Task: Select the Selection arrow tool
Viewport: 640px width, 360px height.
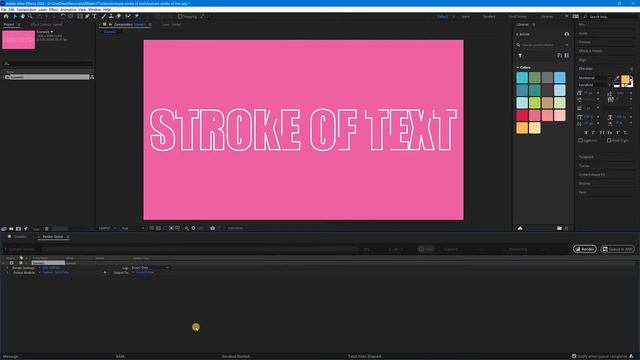Action: [15, 16]
